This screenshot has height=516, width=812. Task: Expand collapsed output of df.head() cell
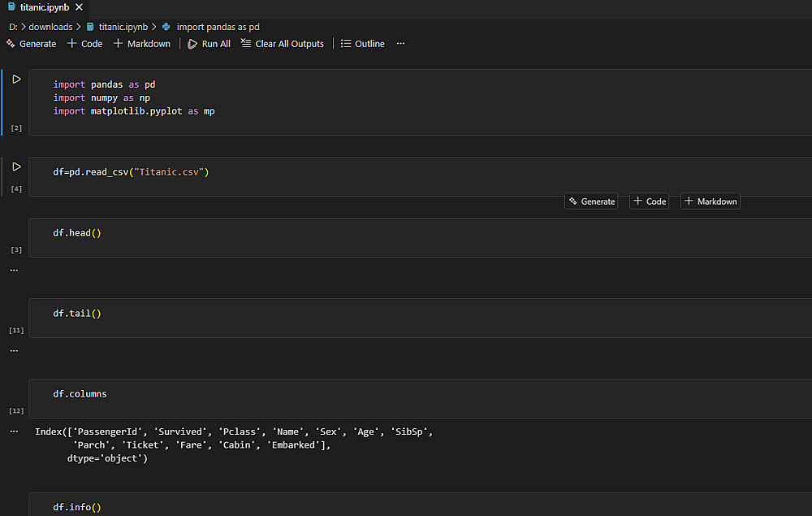point(14,270)
